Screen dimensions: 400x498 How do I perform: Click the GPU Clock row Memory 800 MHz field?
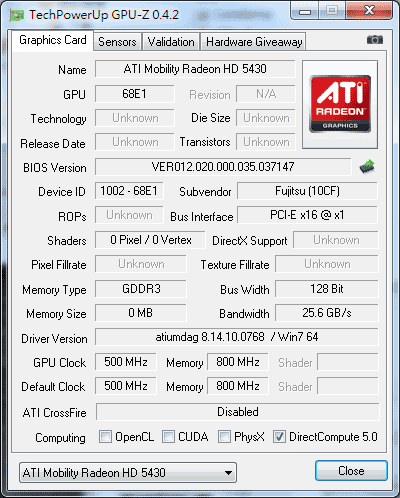click(238, 362)
